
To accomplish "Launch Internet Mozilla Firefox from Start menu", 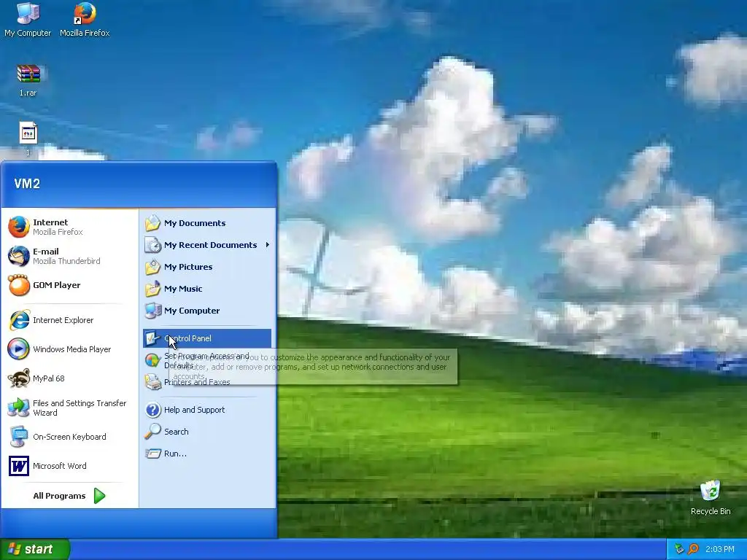I will [69, 227].
